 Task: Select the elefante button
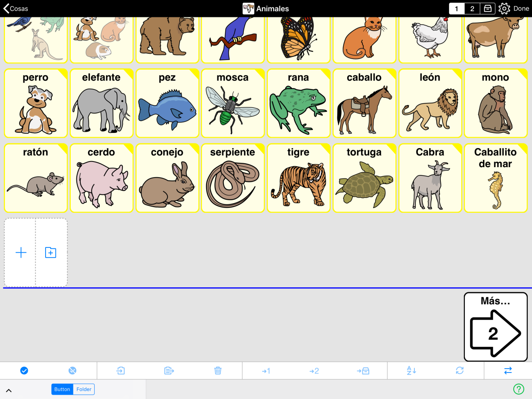click(x=102, y=103)
